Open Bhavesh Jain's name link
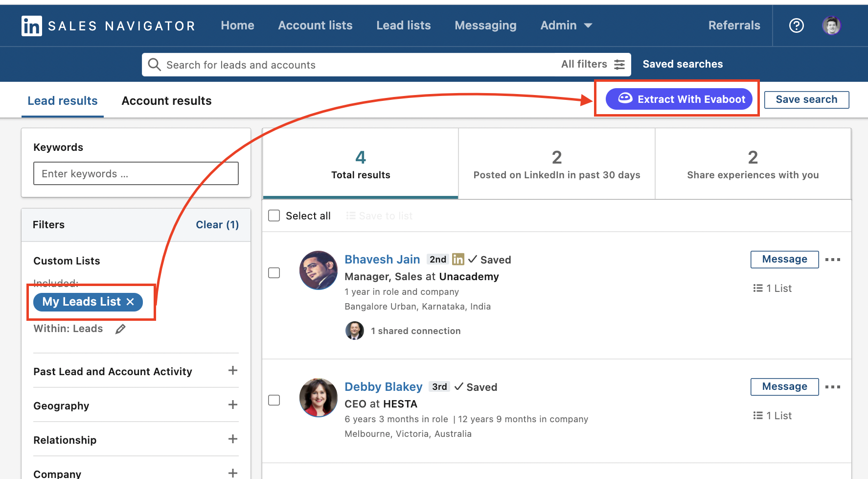 [382, 260]
